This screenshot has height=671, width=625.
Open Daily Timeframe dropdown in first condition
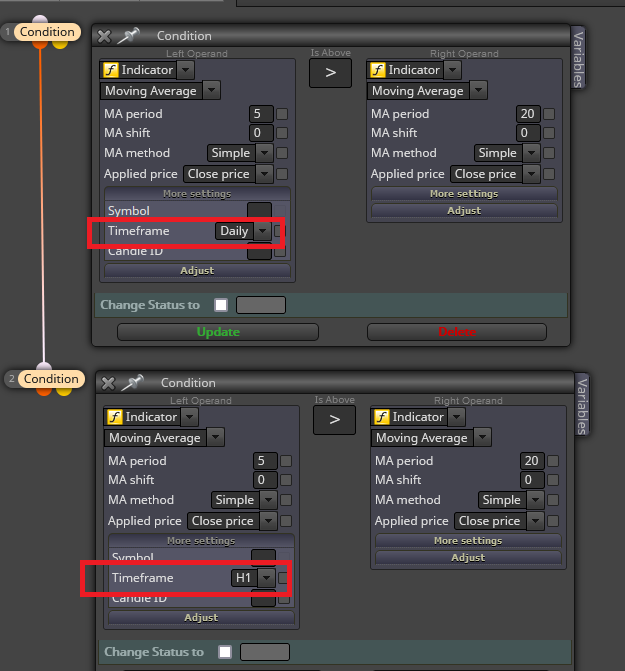point(262,231)
